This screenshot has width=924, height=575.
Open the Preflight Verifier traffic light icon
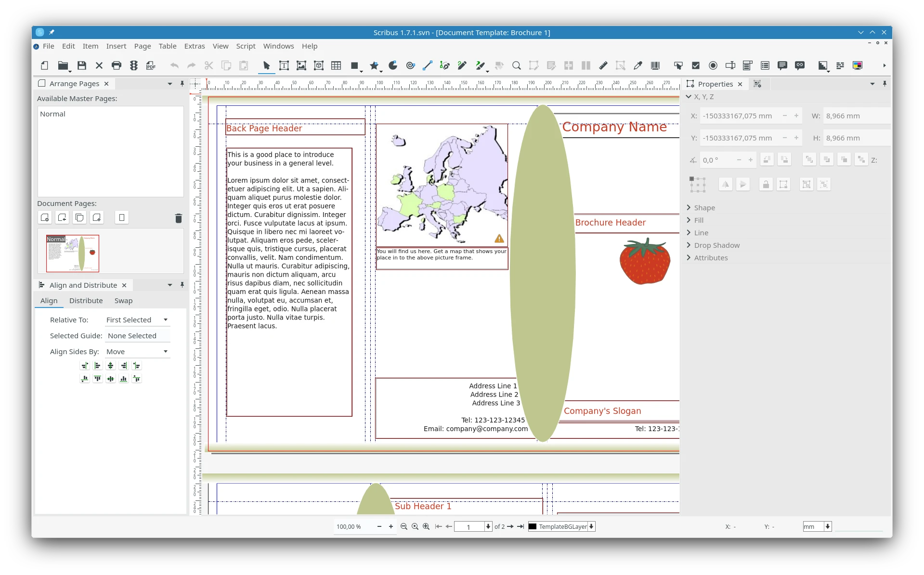pos(134,65)
